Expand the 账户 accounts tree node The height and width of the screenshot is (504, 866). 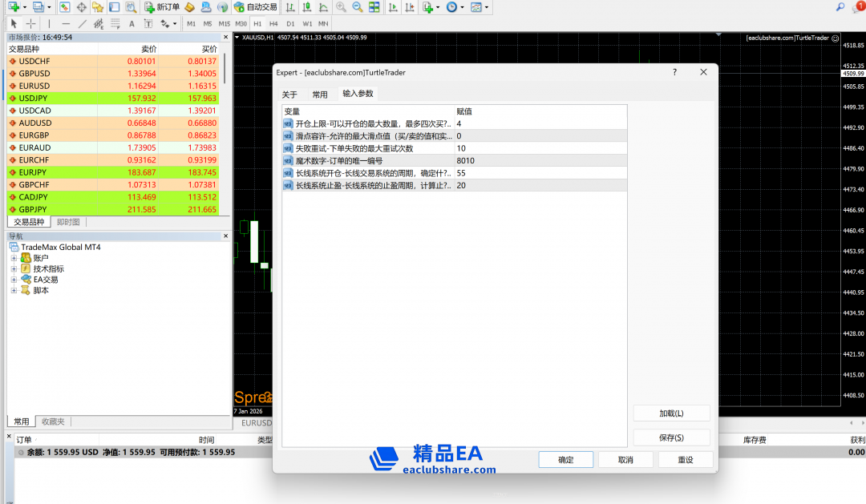tap(14, 258)
